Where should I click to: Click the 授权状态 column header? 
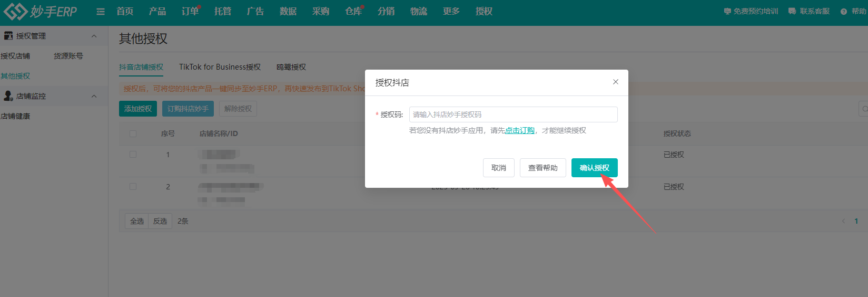(677, 133)
